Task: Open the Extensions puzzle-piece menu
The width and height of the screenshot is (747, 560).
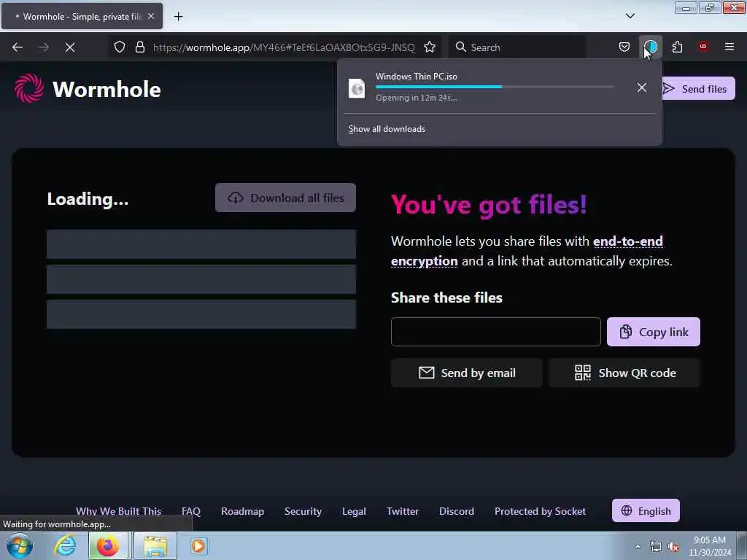Action: (677, 47)
